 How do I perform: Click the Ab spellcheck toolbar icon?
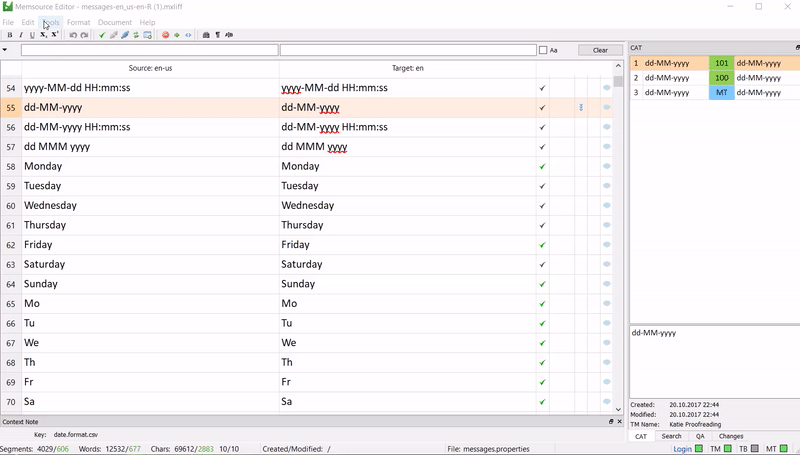(229, 35)
